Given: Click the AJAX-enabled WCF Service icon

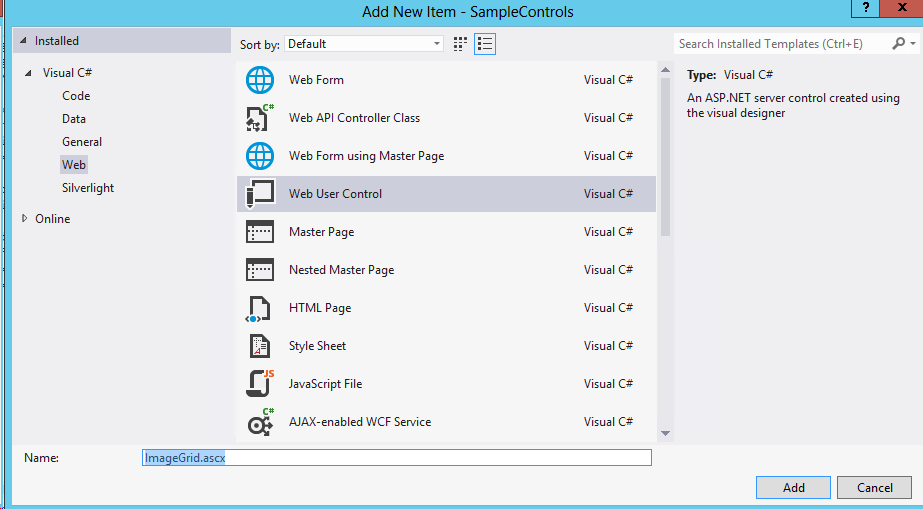Looking at the screenshot, I should point(260,422).
